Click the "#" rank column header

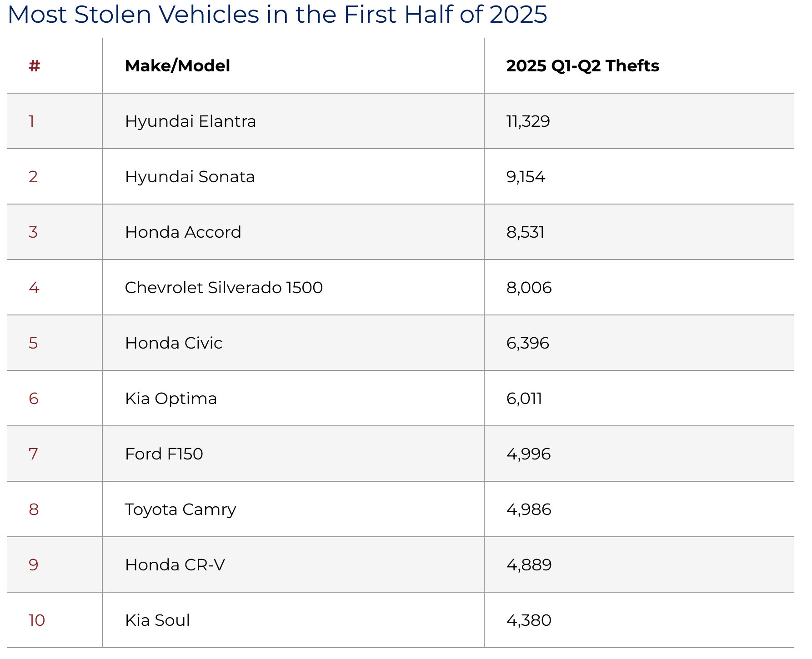tap(35, 66)
